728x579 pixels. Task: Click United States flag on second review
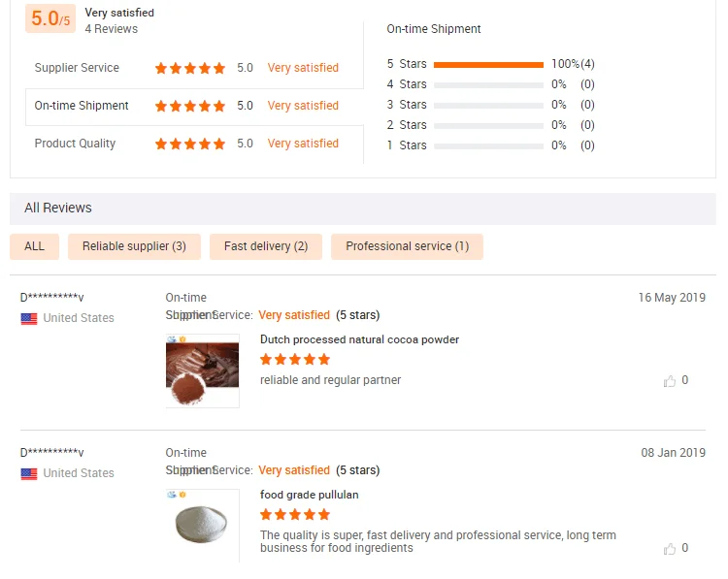pos(29,473)
